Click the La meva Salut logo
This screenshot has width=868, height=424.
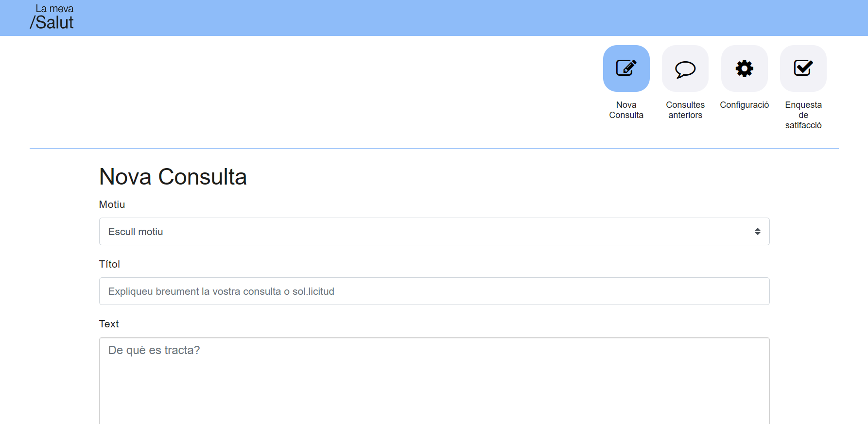[52, 17]
